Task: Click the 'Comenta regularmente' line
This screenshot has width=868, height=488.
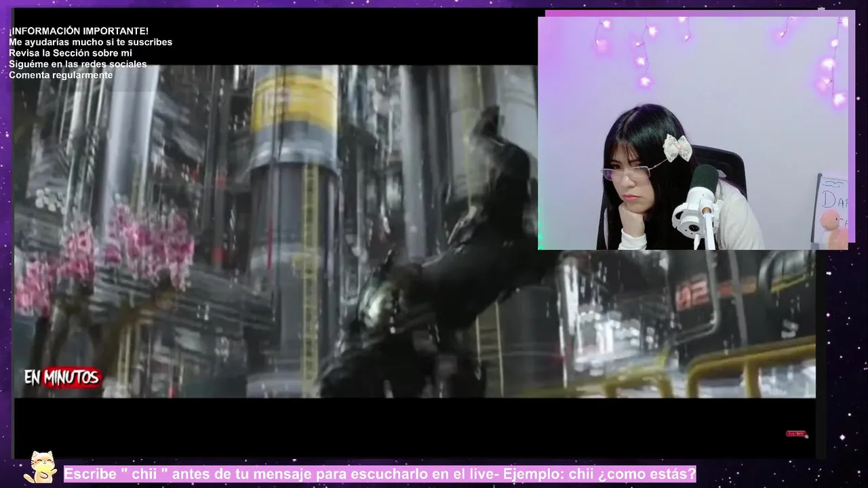Action: pyautogui.click(x=61, y=75)
